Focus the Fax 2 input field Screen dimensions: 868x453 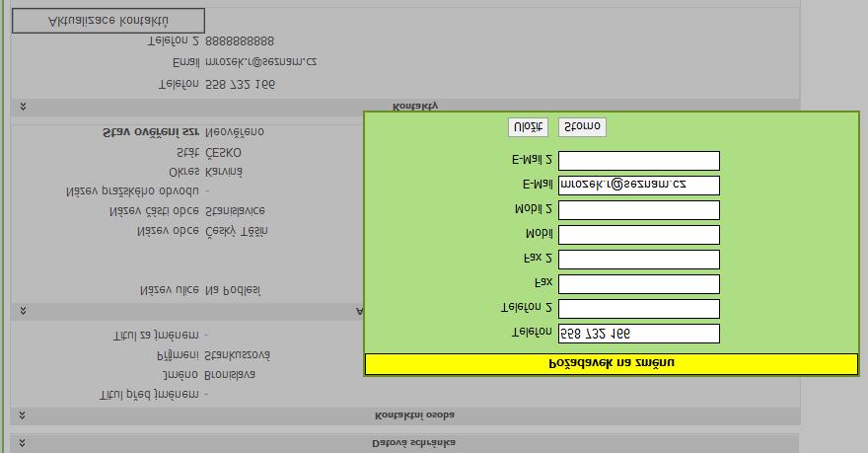click(639, 260)
